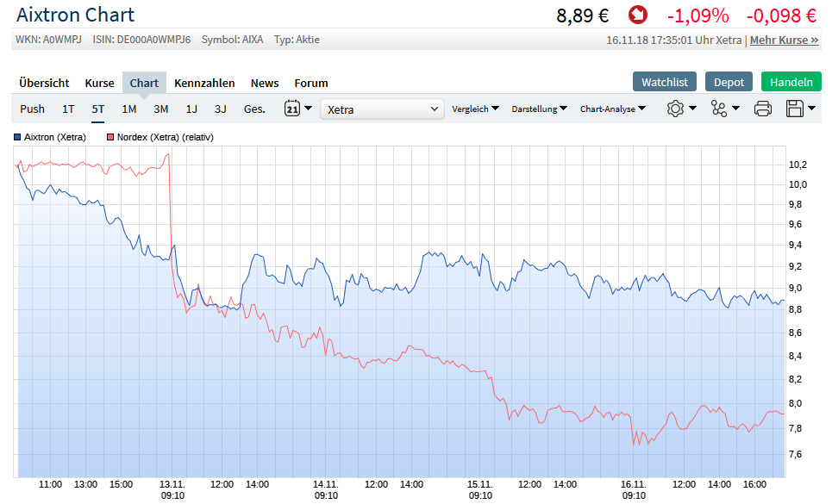
Task: Click the share chart nodes icon
Action: 719,109
